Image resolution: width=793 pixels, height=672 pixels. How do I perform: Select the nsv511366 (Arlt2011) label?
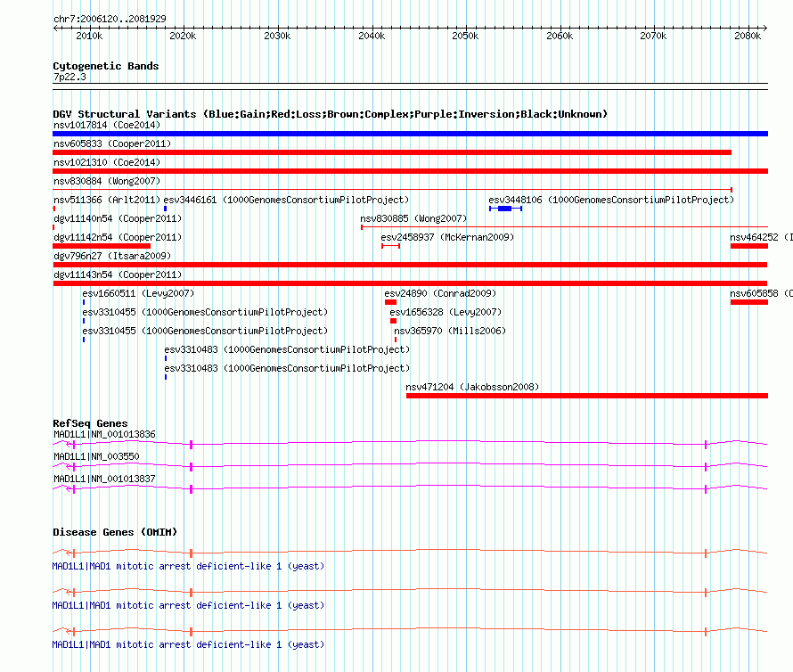[x=107, y=200]
